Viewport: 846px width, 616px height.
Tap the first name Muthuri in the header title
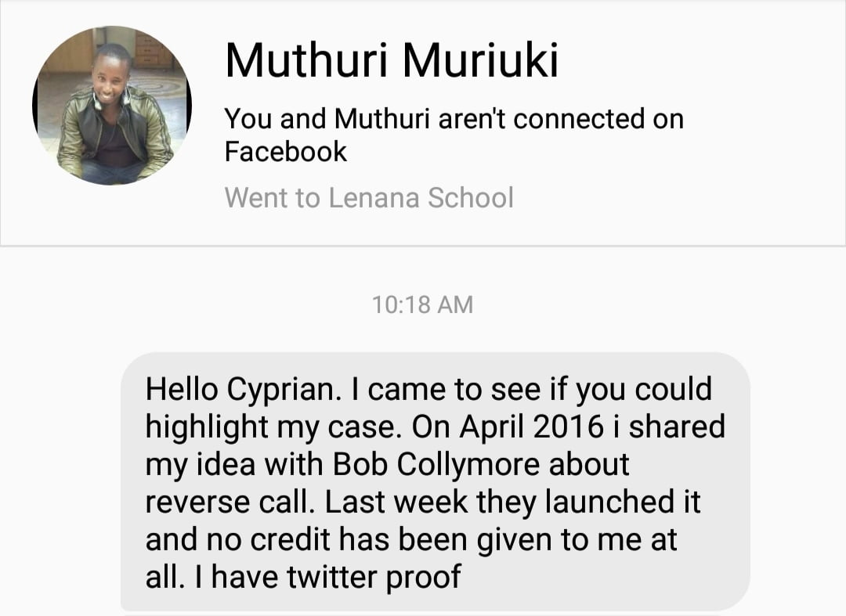point(306,59)
